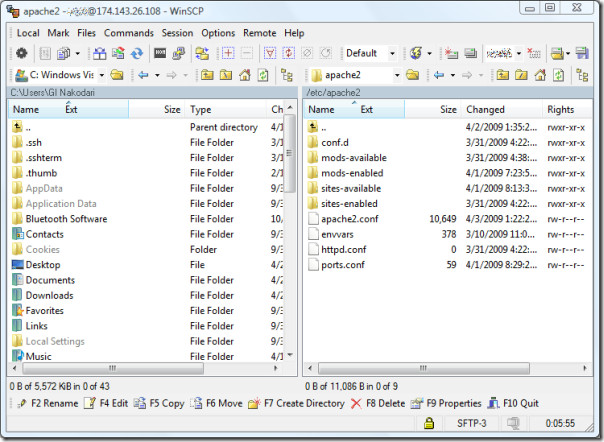Click the lock encryption icon in status bar
Screen dimensions: 604x442
point(429,423)
